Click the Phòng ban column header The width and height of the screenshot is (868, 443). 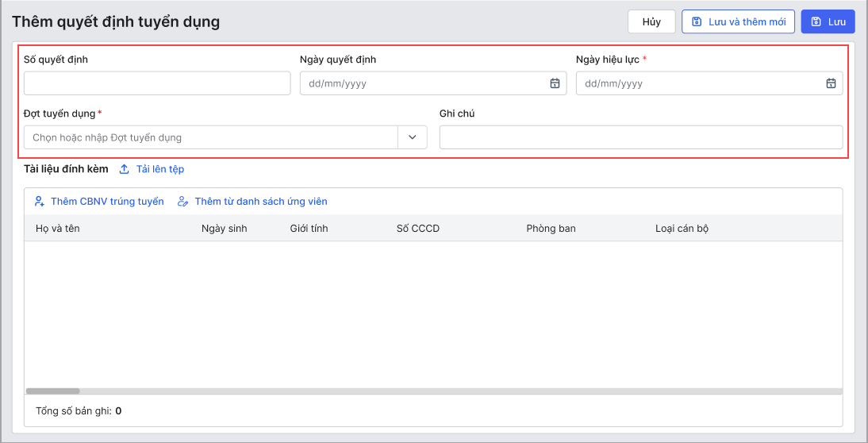click(551, 229)
